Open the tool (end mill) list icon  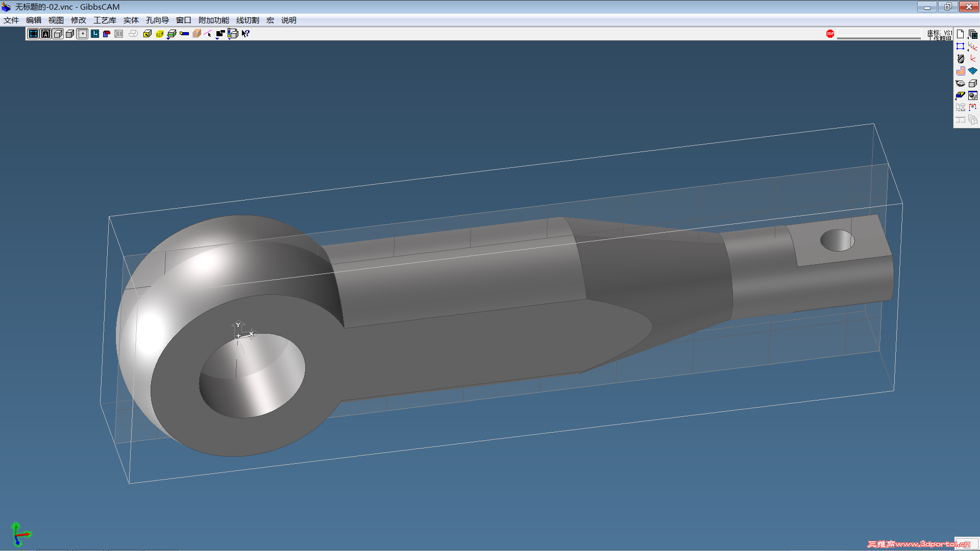coord(960,59)
